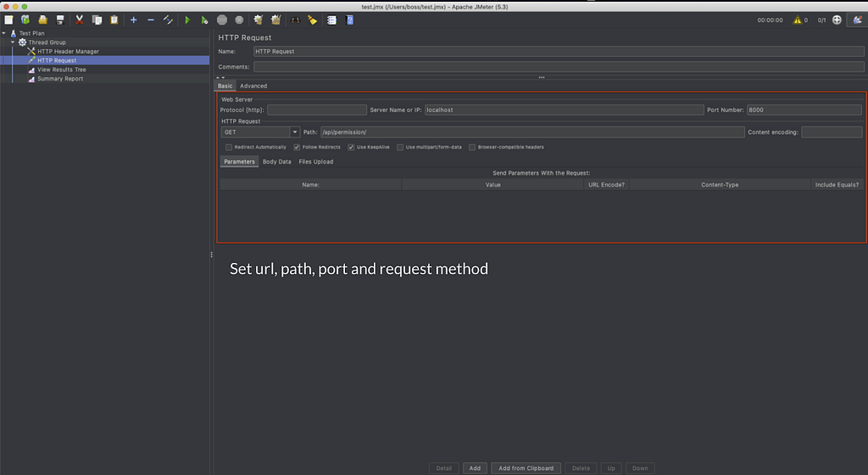868x475 pixels.
Task: Select HTTP Header Manager in the tree
Action: click(68, 52)
